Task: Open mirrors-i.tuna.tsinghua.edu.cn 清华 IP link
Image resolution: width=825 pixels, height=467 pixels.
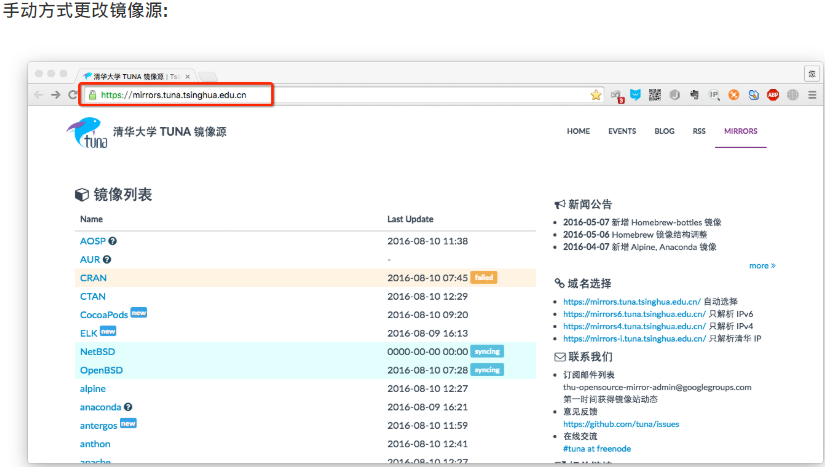Action: pos(635,339)
